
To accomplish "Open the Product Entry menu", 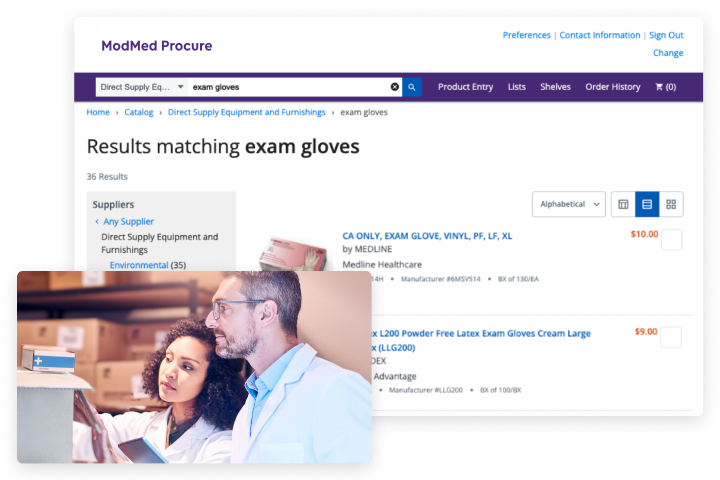I will tap(465, 87).
